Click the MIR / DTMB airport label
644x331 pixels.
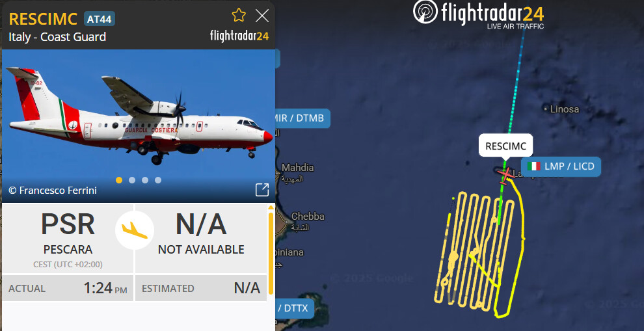pos(302,118)
